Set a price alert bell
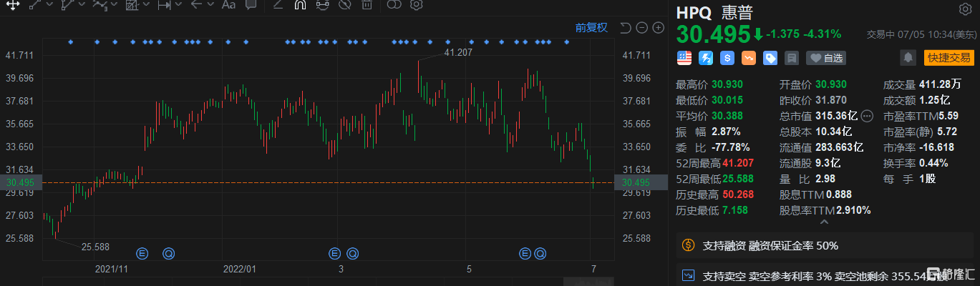980x286 pixels. click(x=908, y=57)
